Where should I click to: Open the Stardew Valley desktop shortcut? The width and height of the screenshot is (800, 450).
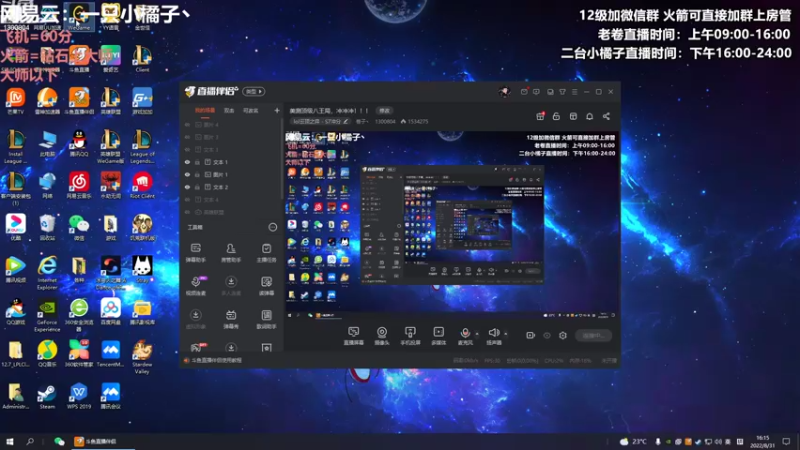[x=142, y=357]
